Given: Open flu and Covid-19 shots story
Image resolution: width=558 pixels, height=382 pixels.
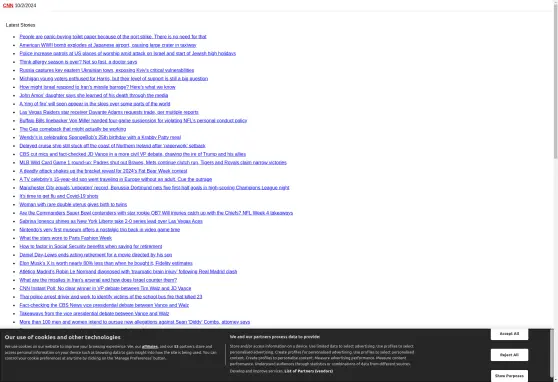Looking at the screenshot, I should (59, 196).
